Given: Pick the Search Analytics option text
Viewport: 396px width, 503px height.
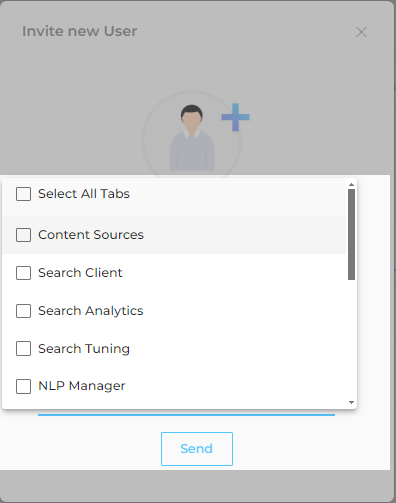Looking at the screenshot, I should point(91,311).
